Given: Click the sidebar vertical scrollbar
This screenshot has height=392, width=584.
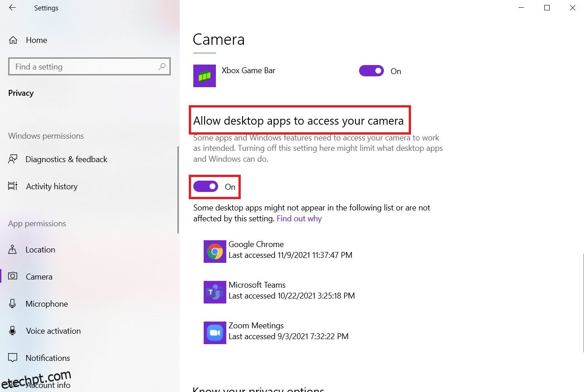Looking at the screenshot, I should [178, 190].
